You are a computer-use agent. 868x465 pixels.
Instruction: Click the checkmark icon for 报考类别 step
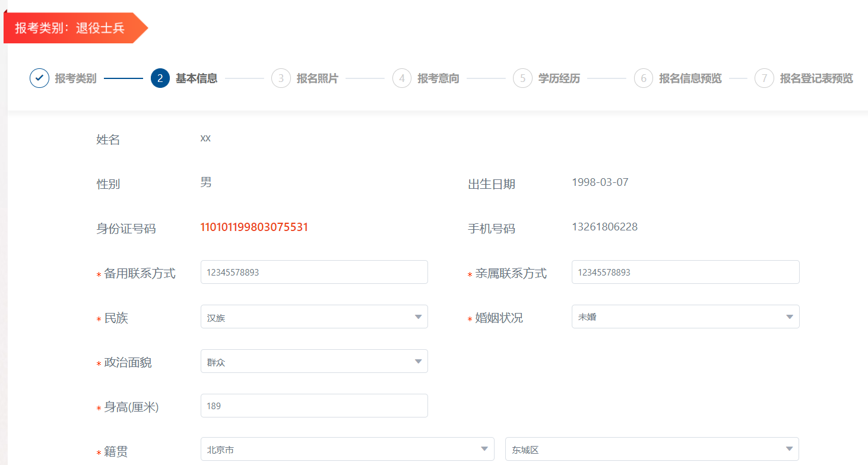[x=39, y=78]
